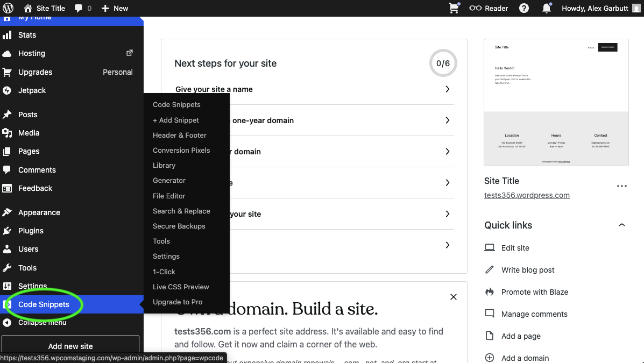Screen dimensions: 644x363
Task: Open the notifications bell
Action: pos(547,8)
